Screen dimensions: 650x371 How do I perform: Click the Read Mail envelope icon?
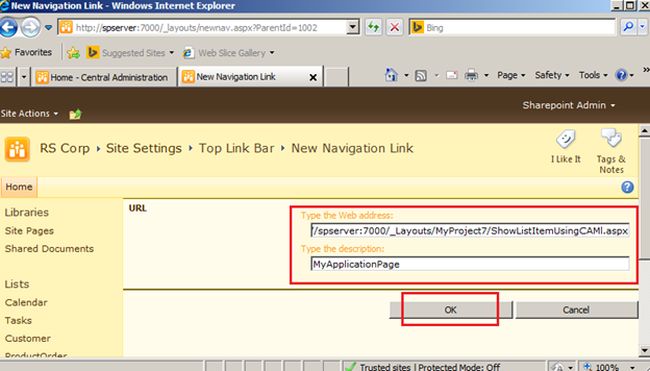(x=451, y=75)
